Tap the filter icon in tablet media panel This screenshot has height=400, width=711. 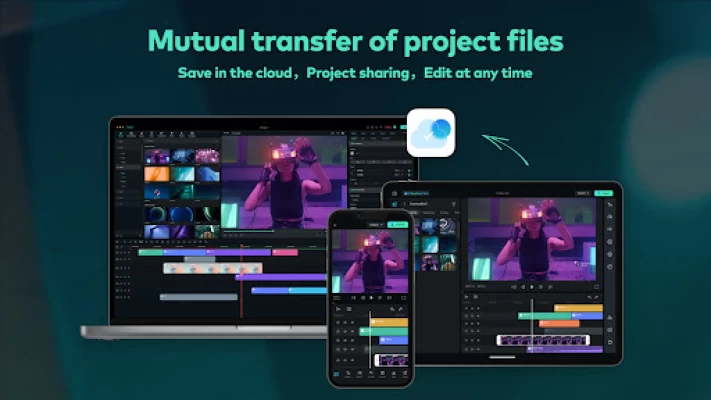point(453,203)
